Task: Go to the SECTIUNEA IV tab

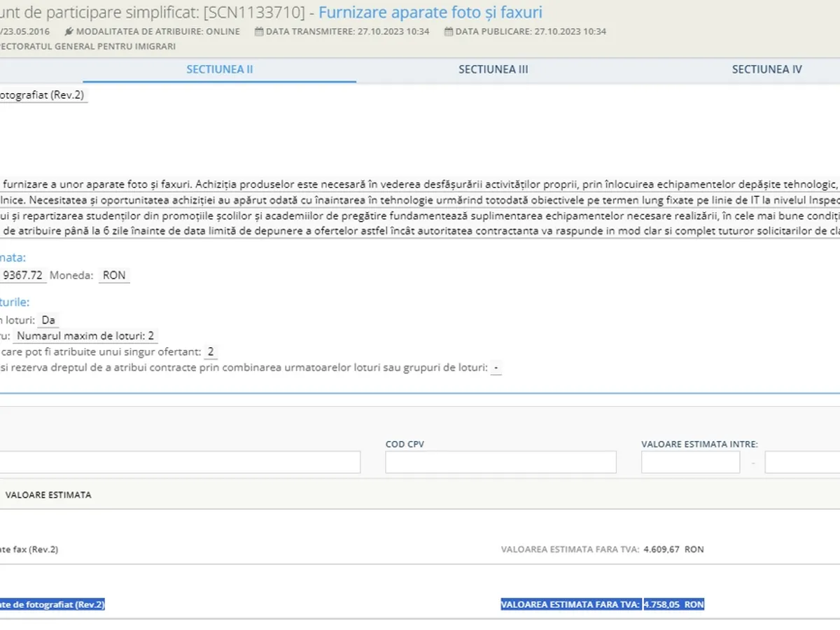Action: tap(766, 69)
